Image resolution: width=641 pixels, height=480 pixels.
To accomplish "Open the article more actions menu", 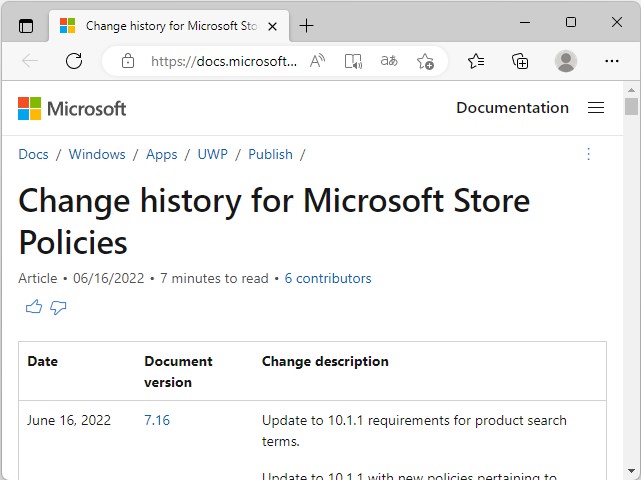I will pyautogui.click(x=589, y=154).
